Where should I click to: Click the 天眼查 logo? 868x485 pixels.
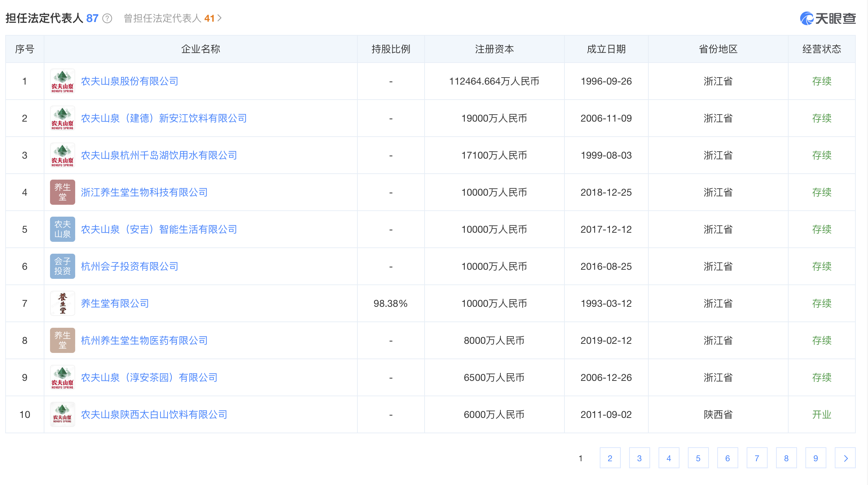pyautogui.click(x=827, y=19)
